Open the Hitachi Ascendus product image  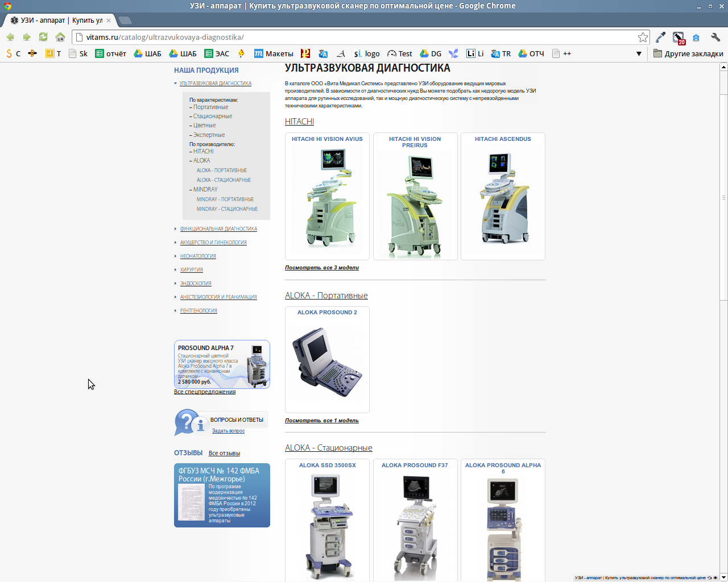coord(503,199)
